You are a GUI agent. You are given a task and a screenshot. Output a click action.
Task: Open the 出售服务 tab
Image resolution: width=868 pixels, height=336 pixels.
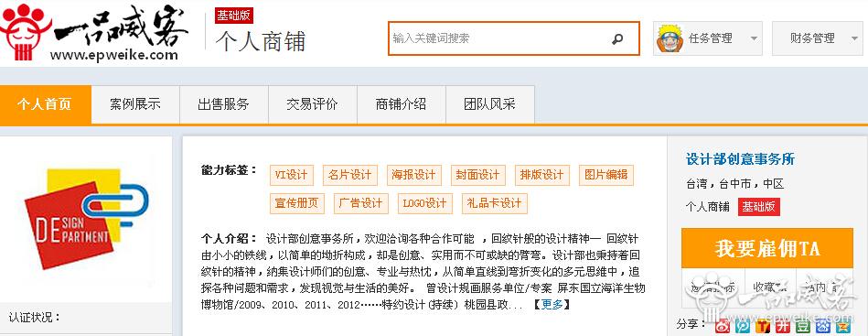pos(224,104)
